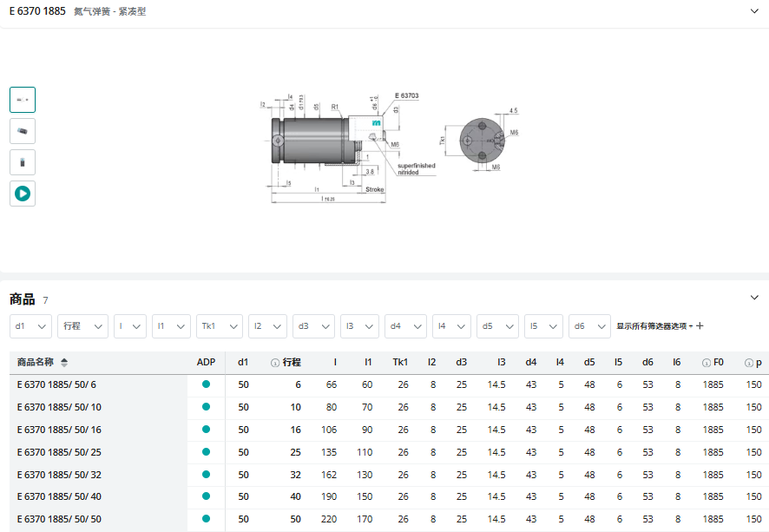Open the d5 filter dropdown
This screenshot has width=769, height=532.
[498, 326]
